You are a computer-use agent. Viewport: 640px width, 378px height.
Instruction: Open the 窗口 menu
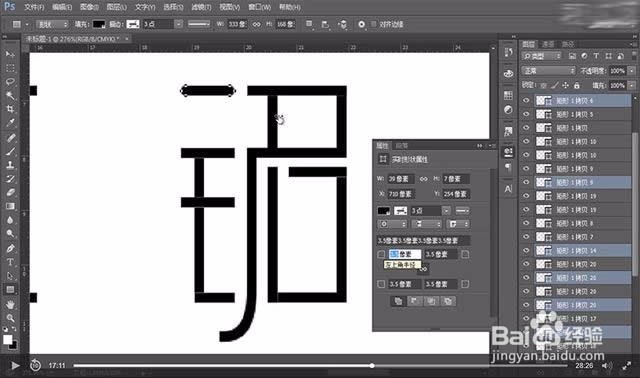(x=259, y=7)
